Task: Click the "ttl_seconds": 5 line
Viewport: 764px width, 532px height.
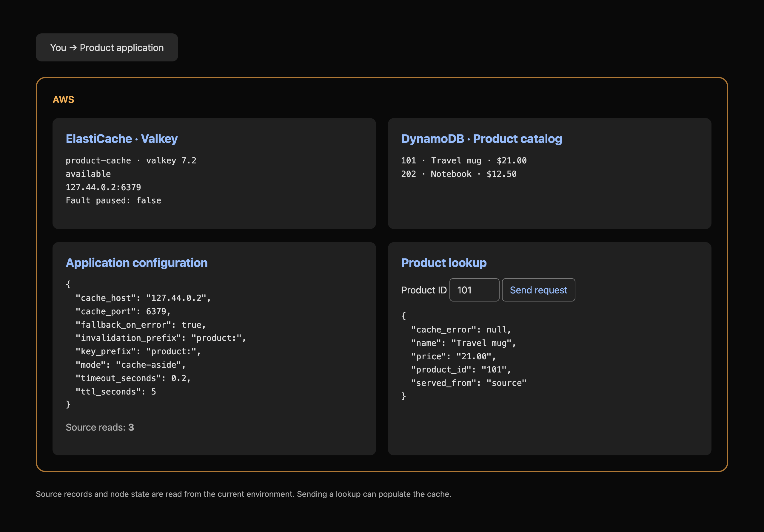Action: 115,392
